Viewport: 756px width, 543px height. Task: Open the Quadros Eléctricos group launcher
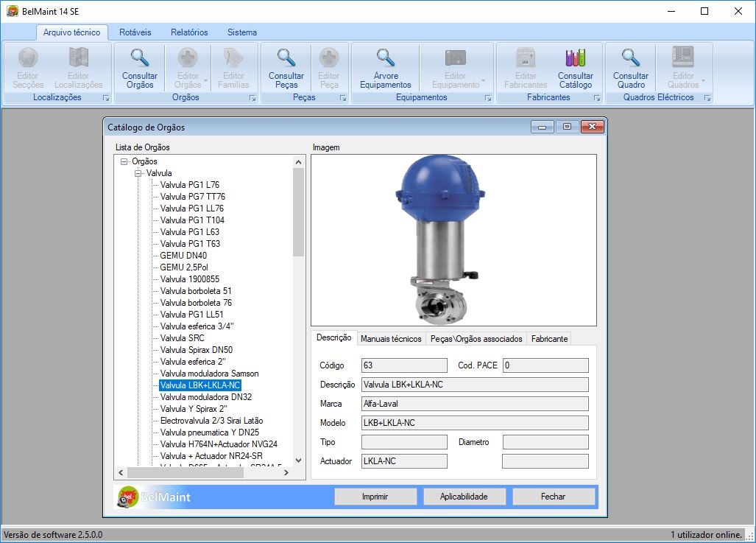707,98
